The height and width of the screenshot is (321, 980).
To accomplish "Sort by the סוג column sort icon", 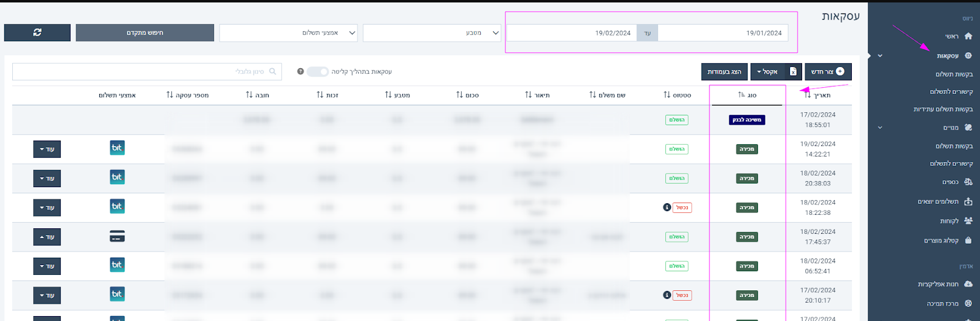I will tap(741, 95).
